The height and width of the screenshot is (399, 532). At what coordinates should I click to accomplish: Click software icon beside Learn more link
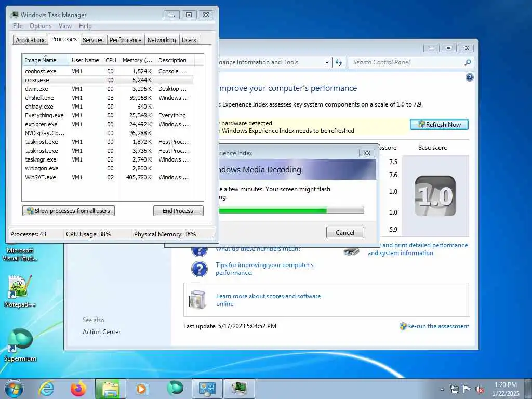[x=197, y=300]
